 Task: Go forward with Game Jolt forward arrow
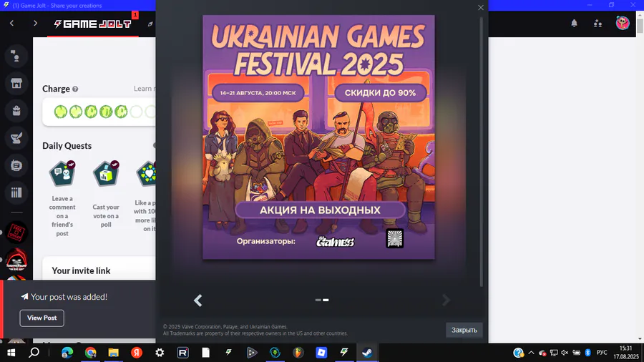35,24
